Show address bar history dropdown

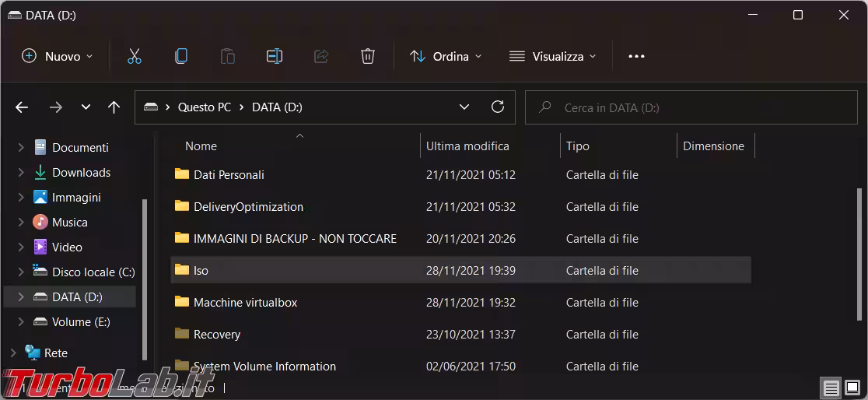464,107
